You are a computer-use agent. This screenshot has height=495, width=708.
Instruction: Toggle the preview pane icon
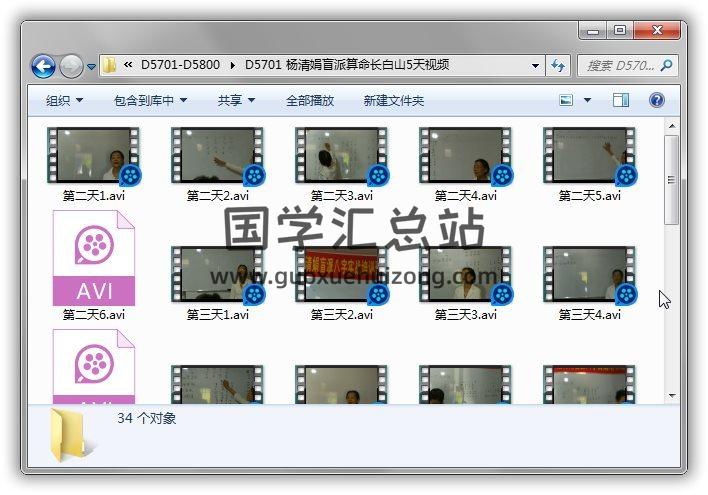[621, 100]
